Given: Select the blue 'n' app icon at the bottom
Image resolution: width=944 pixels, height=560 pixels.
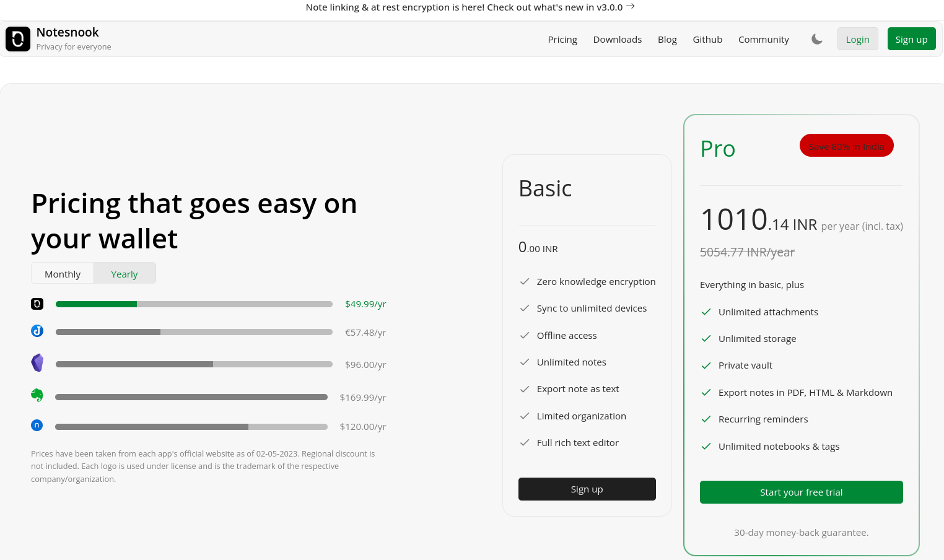Looking at the screenshot, I should [37, 425].
